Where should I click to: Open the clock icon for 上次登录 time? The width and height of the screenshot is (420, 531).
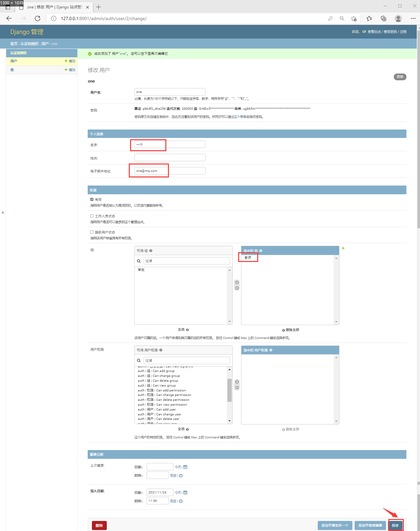tap(181, 476)
